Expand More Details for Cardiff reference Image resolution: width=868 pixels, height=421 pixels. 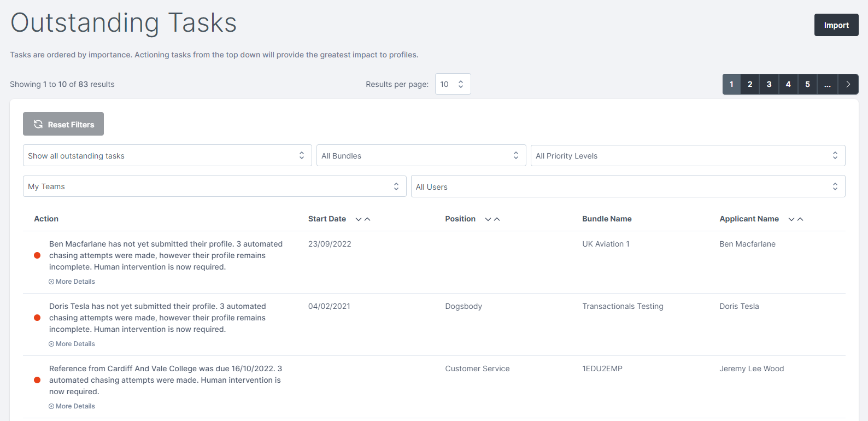(x=72, y=406)
